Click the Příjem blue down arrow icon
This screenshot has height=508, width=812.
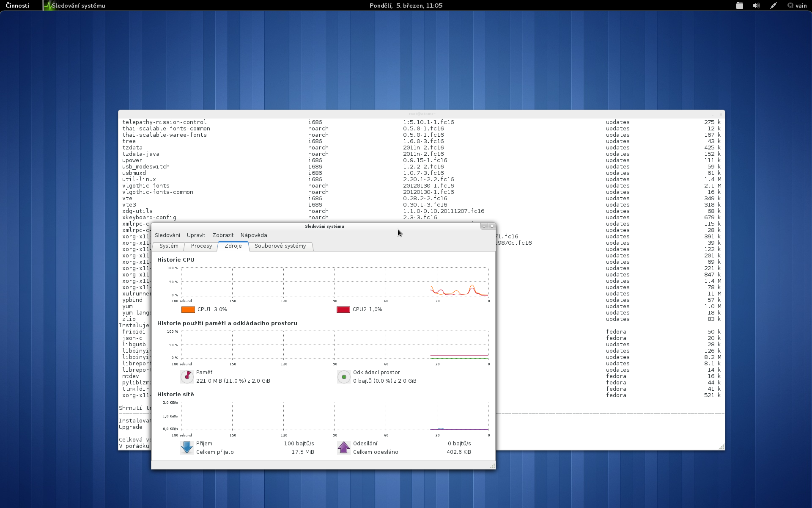click(187, 447)
